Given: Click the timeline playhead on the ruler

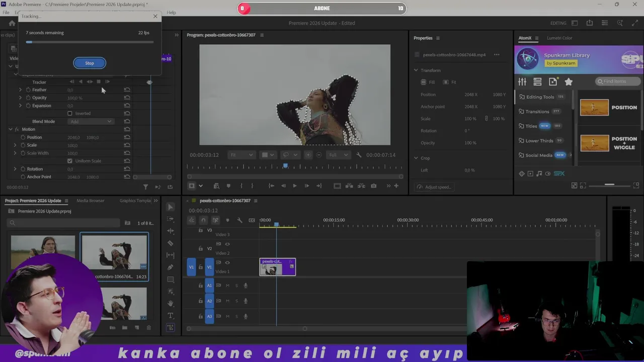Looking at the screenshot, I should tap(276, 224).
